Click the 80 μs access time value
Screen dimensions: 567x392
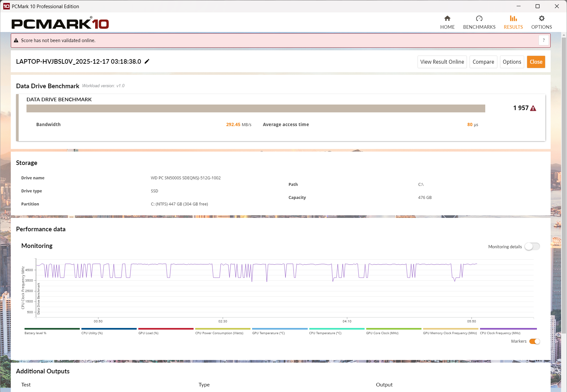(x=472, y=124)
